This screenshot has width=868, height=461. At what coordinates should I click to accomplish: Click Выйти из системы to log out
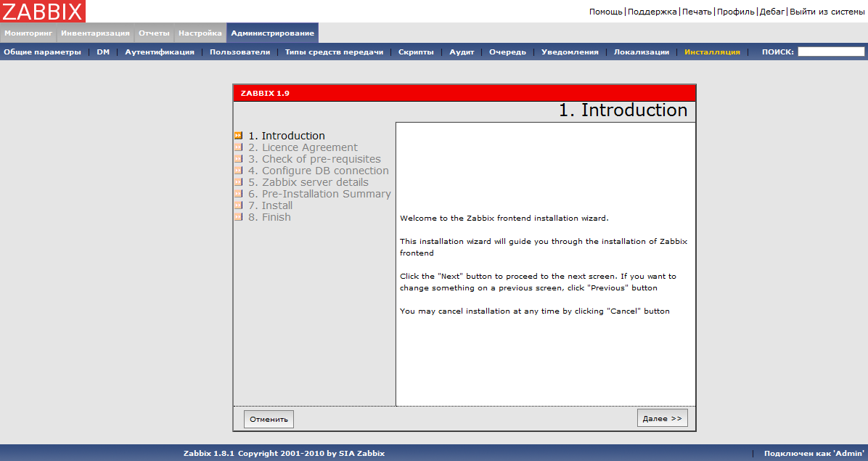(x=827, y=12)
